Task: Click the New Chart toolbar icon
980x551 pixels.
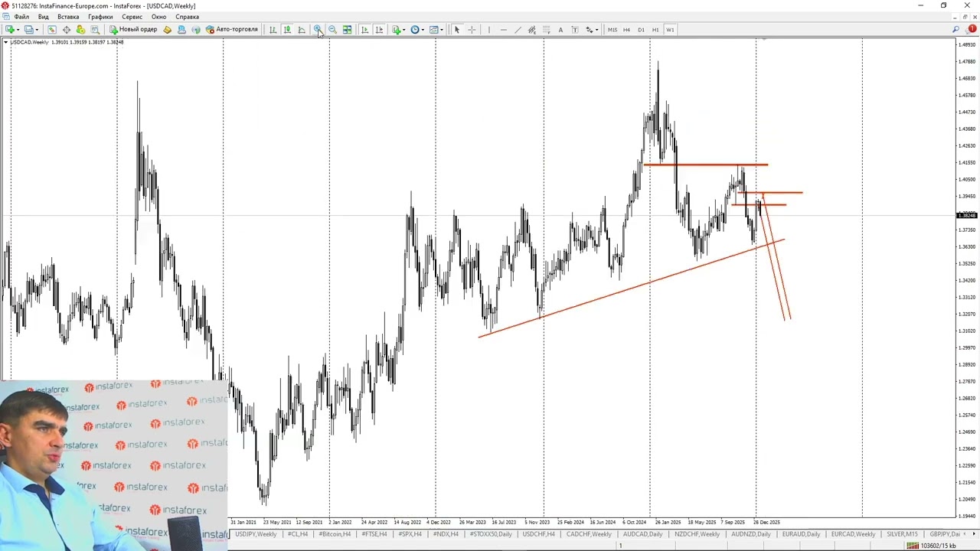Action: click(x=10, y=30)
